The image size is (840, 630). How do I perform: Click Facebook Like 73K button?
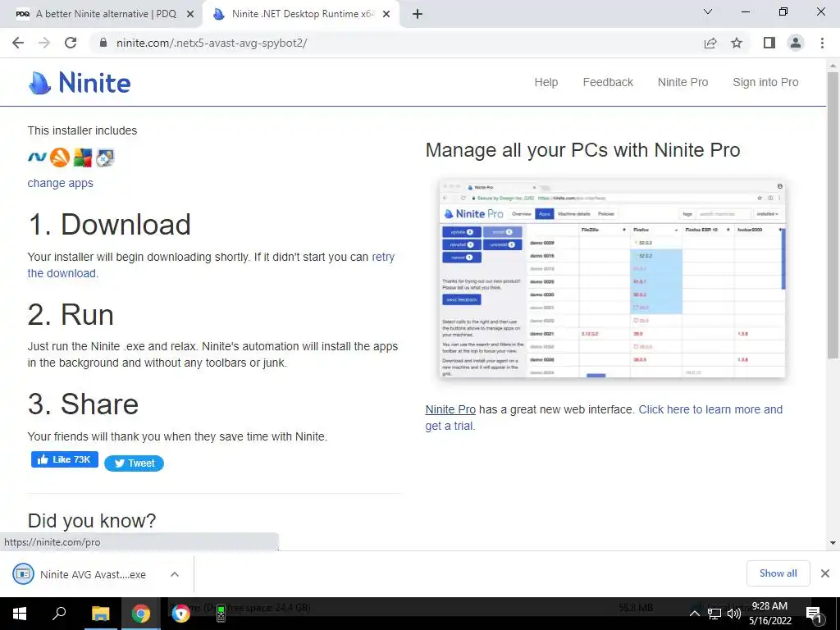(x=64, y=459)
